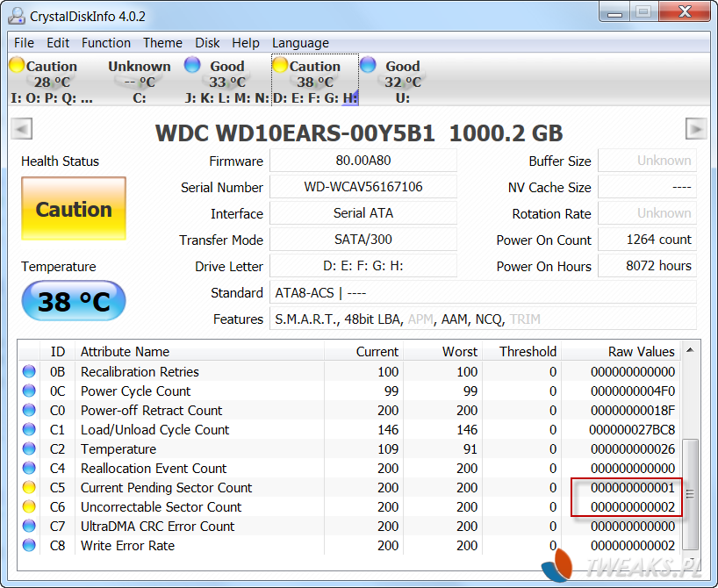The height and width of the screenshot is (588, 718).
Task: Click blue status icon for Power-off Retract Count
Action: pos(29,410)
